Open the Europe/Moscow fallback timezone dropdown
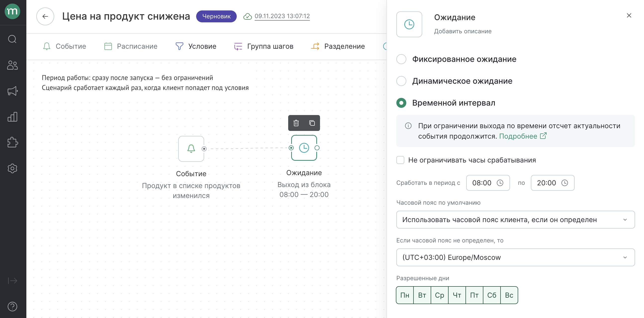 pyautogui.click(x=515, y=258)
